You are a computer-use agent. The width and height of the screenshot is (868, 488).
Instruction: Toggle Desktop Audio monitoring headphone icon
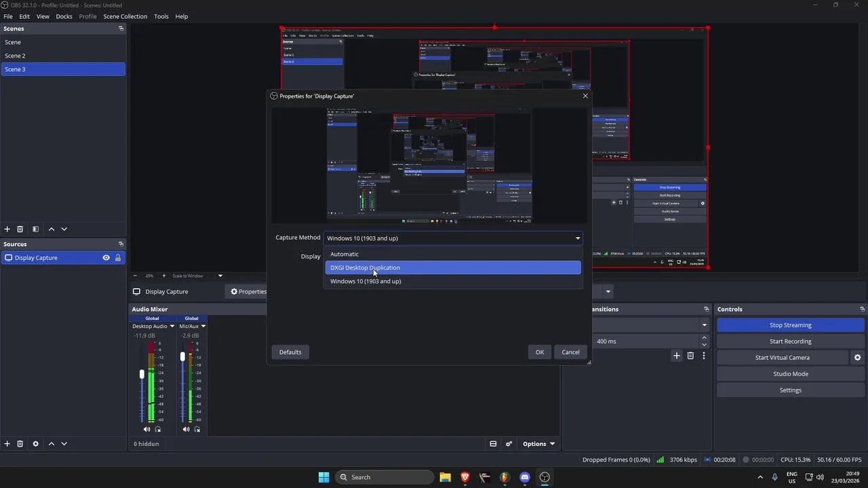158,429
